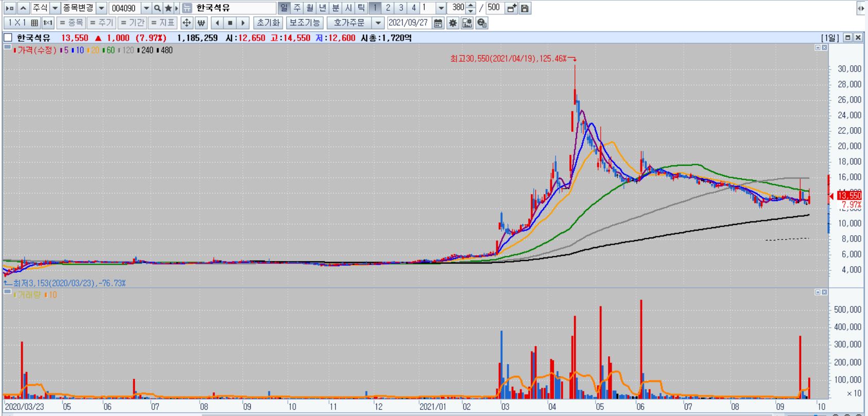Click the 호가주문 button

350,23
